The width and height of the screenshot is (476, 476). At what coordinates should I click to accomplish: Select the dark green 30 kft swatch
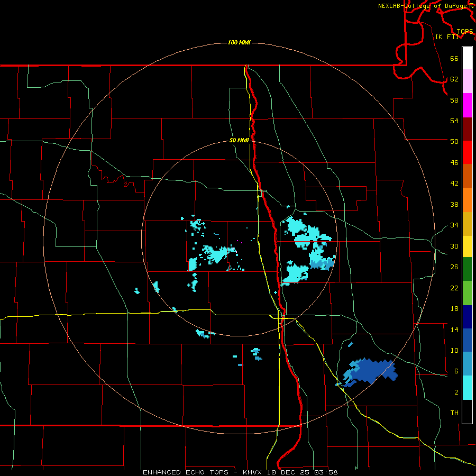click(467, 269)
